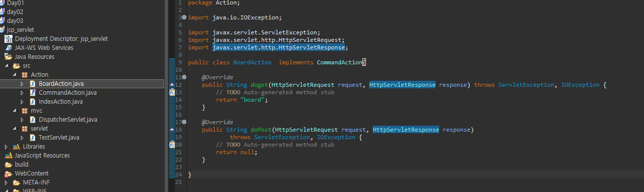Image resolution: width=644 pixels, height=192 pixels.
Task: Click the META-INF folder icon
Action: (16, 183)
